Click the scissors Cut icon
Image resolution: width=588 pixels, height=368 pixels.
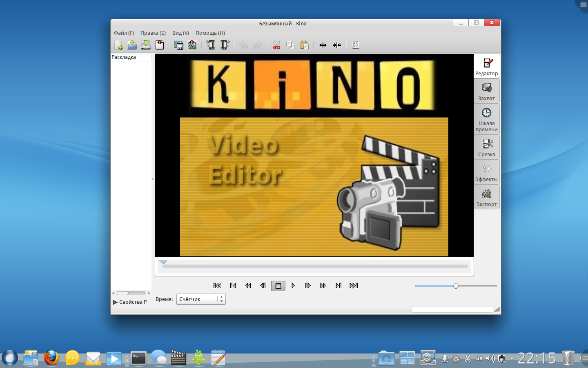click(x=276, y=45)
